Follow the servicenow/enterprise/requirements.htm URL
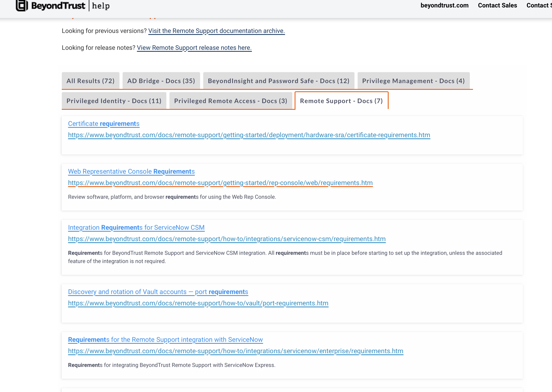The height and width of the screenshot is (392, 552). [x=236, y=351]
